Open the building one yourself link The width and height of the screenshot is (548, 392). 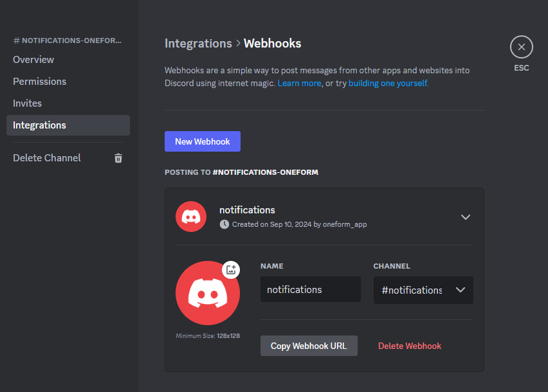387,83
